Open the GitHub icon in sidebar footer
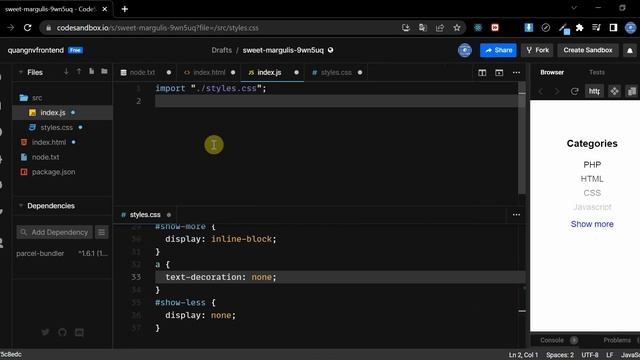 click(62, 332)
